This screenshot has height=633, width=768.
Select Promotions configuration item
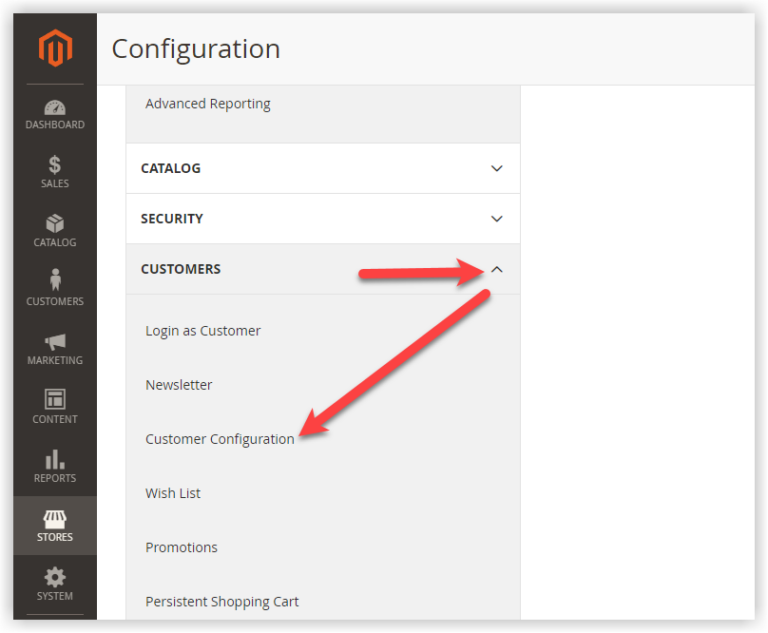181,547
